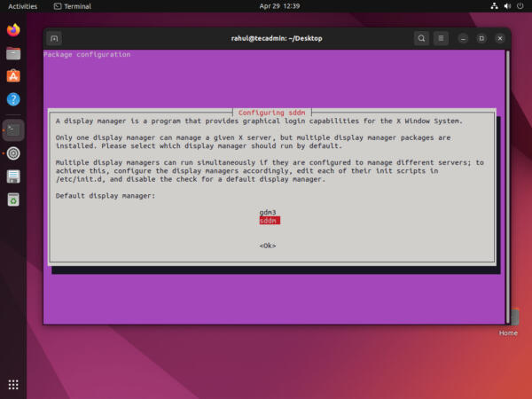This screenshot has height=399, width=532.
Task: Open the text editor dock icon
Action: (x=13, y=176)
